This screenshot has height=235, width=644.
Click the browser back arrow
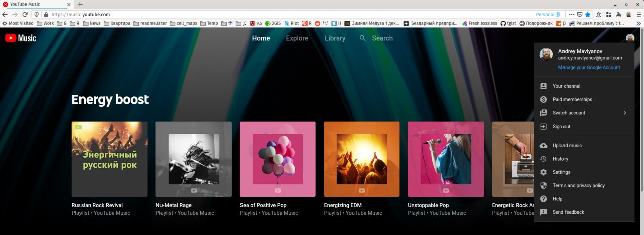[x=6, y=15]
